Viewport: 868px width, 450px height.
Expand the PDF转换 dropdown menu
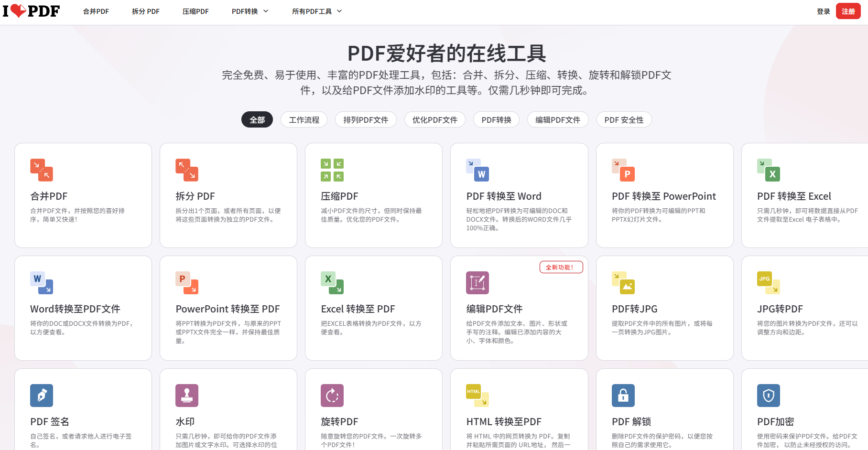tap(250, 11)
